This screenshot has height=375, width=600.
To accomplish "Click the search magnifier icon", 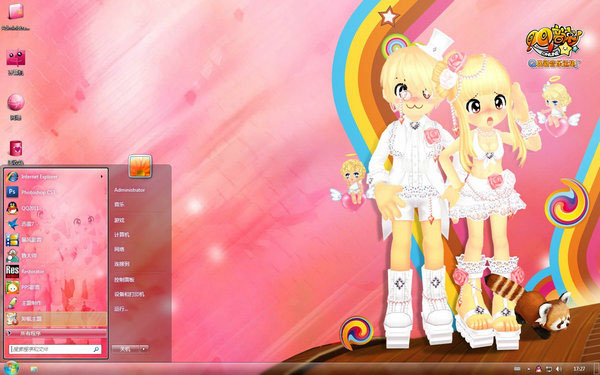I will tap(96, 349).
